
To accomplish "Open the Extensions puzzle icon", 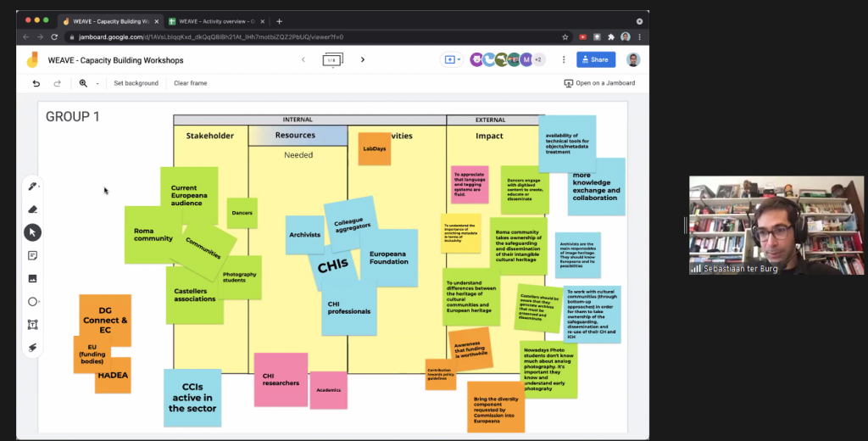I will [611, 37].
